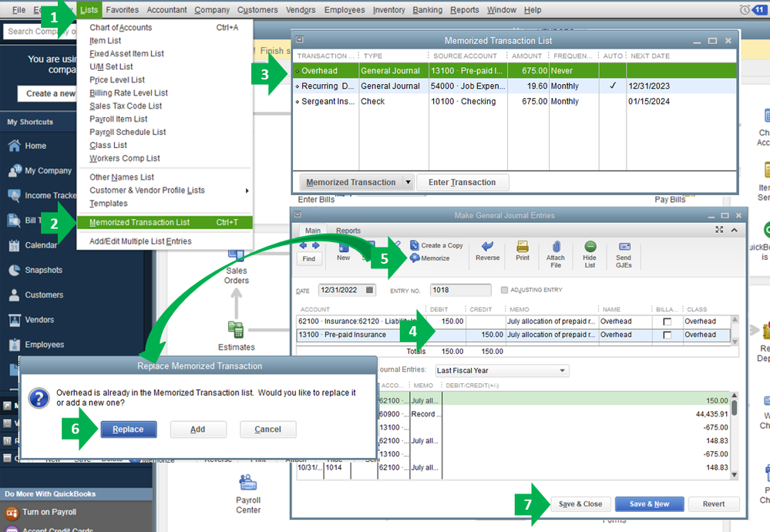Go to previous journal entry arrow

pos(303,245)
